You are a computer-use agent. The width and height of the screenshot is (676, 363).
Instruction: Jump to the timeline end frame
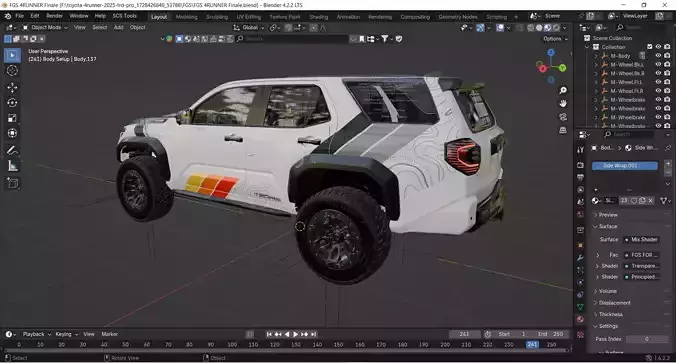click(x=313, y=334)
